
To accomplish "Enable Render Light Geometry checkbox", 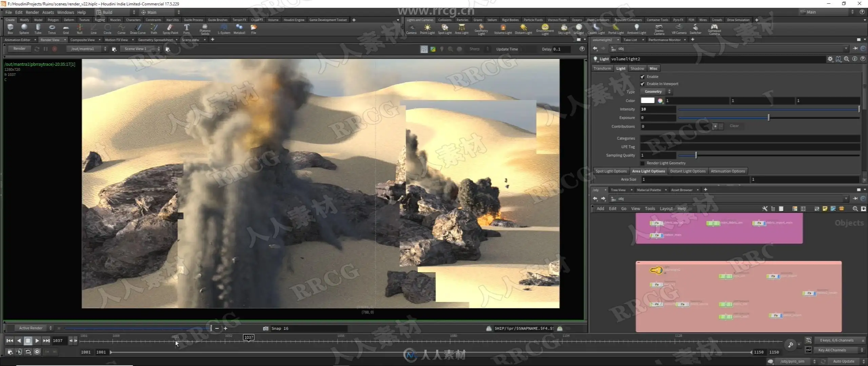I will coord(642,163).
